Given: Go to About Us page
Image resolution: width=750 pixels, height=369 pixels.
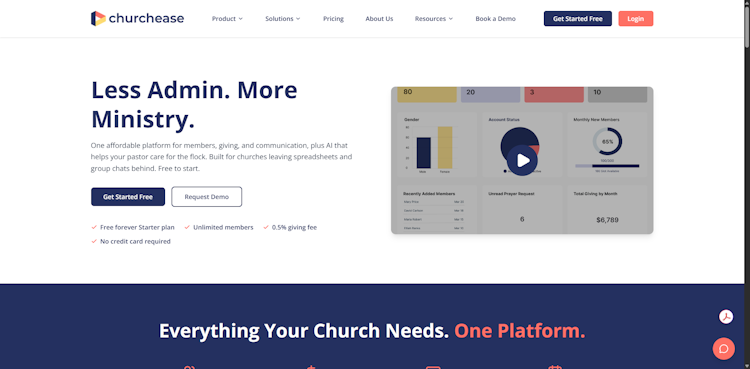Looking at the screenshot, I should [x=379, y=19].
